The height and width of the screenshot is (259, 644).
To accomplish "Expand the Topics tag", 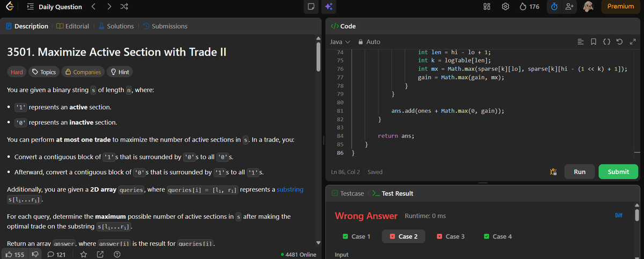I will tap(45, 72).
